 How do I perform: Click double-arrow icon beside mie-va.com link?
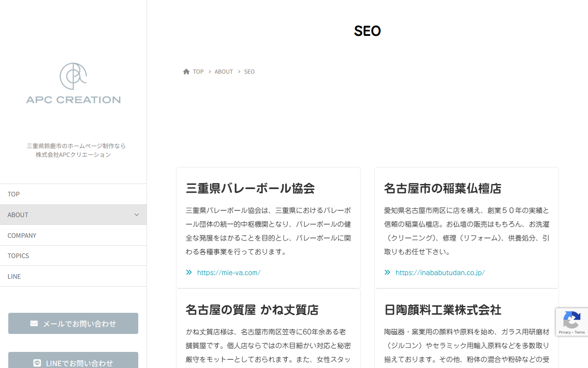point(189,272)
